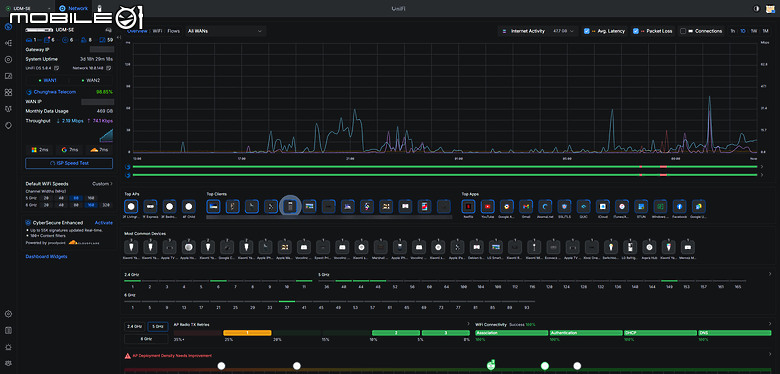Open the Internet Activity dropdown
Viewport: 780px width, 374px height.
539,31
